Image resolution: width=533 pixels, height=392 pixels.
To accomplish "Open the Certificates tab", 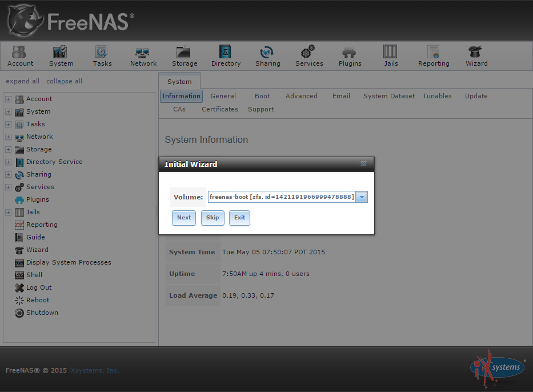I will pyautogui.click(x=219, y=110).
